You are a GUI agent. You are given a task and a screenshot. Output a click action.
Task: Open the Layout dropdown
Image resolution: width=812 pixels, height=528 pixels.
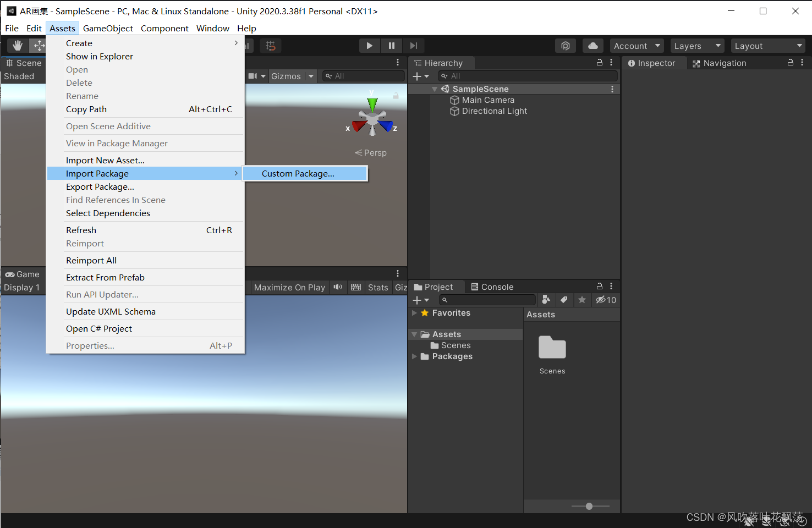tap(768, 46)
